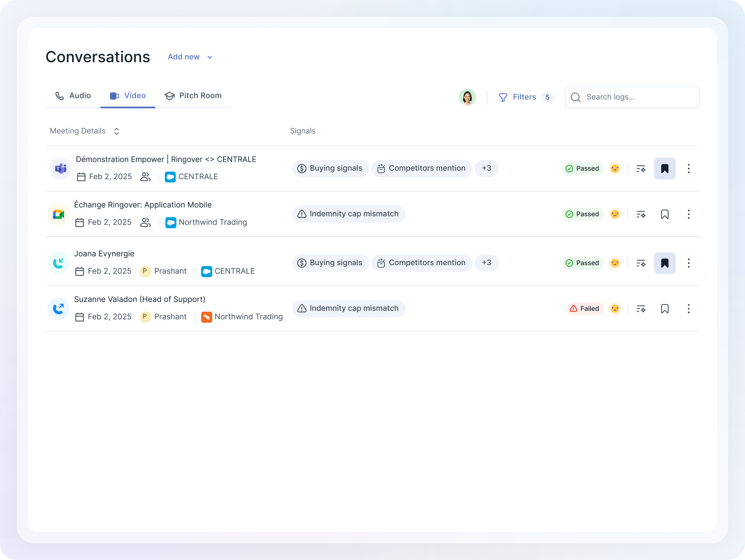This screenshot has width=745, height=560.
Task: Open more options for Démonstration Empower row
Action: [x=689, y=168]
